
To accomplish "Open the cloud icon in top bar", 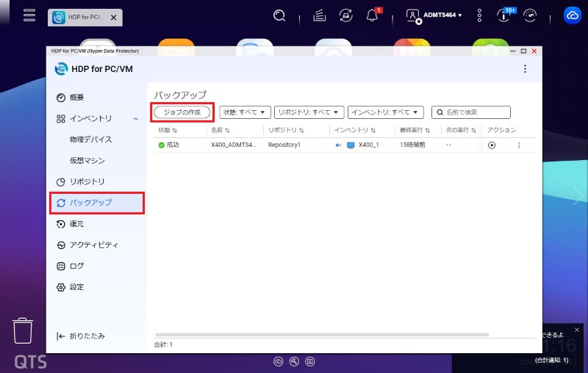I will [x=572, y=15].
